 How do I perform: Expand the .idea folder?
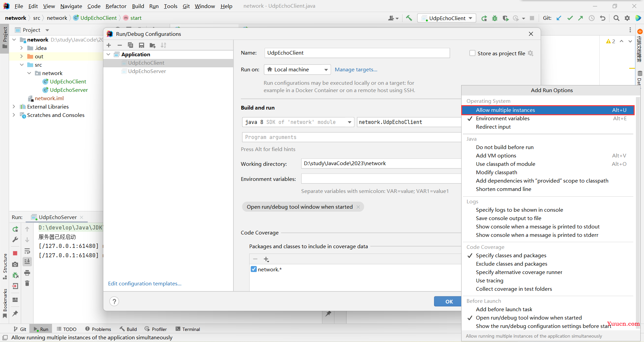tap(21, 48)
